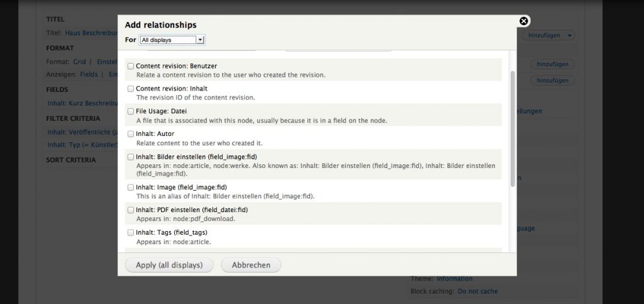Click the relationships list vertical scrollbar
The image size is (644, 304).
512,126
